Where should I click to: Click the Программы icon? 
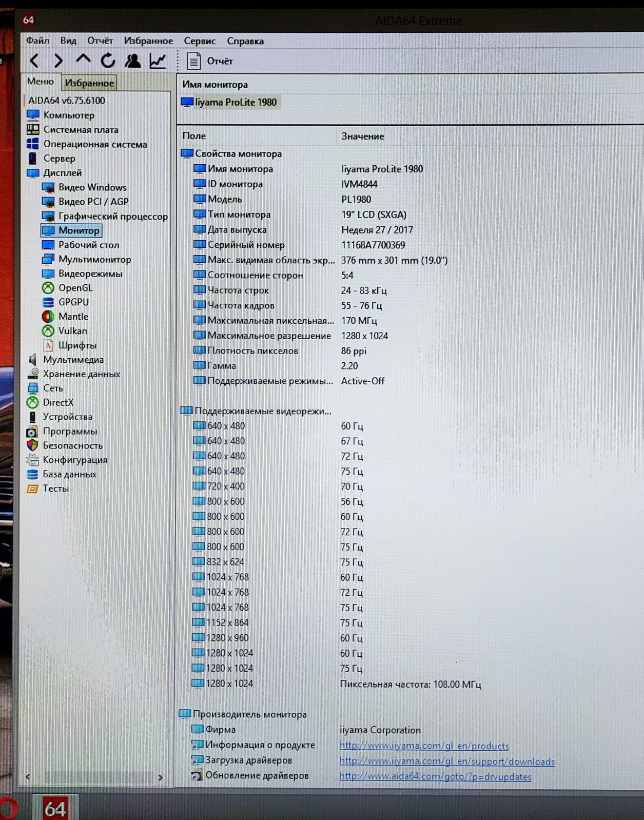tap(32, 431)
